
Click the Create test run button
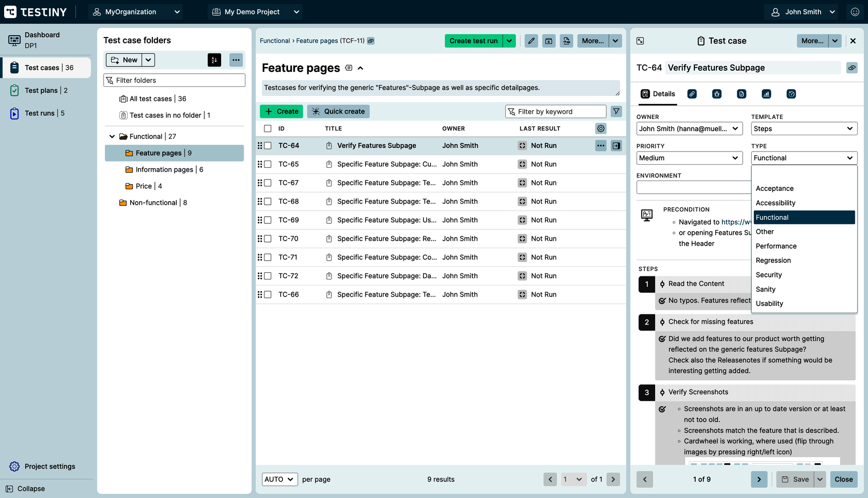click(473, 41)
